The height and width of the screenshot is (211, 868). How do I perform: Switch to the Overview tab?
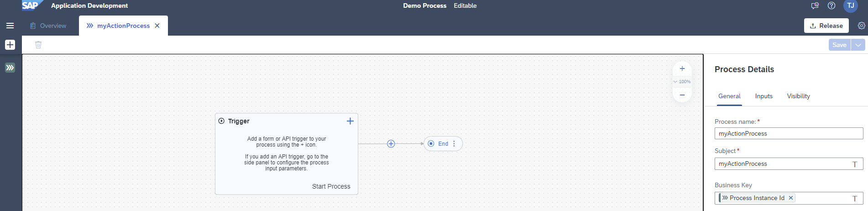pyautogui.click(x=48, y=26)
